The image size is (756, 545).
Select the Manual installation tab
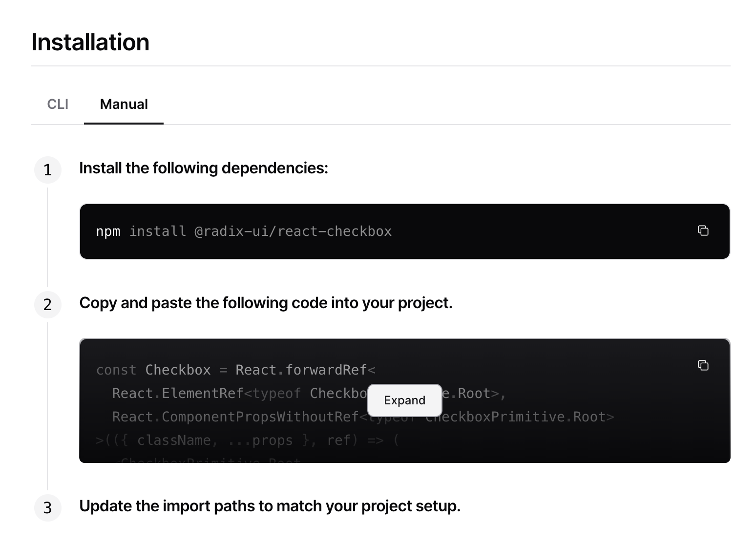click(x=124, y=104)
